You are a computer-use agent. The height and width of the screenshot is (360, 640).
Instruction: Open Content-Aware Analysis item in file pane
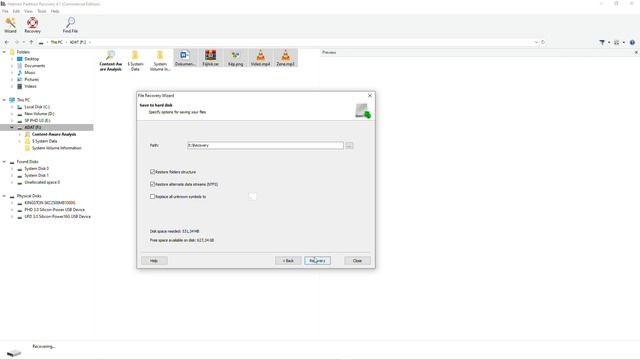click(x=111, y=60)
